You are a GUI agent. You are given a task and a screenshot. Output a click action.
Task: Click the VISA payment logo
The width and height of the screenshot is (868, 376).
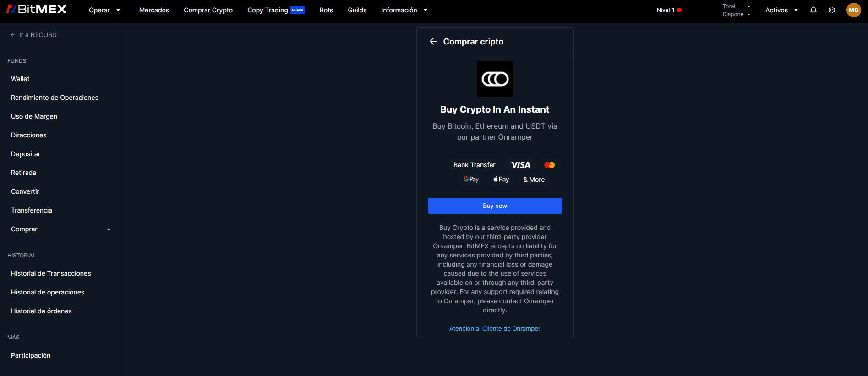[520, 165]
